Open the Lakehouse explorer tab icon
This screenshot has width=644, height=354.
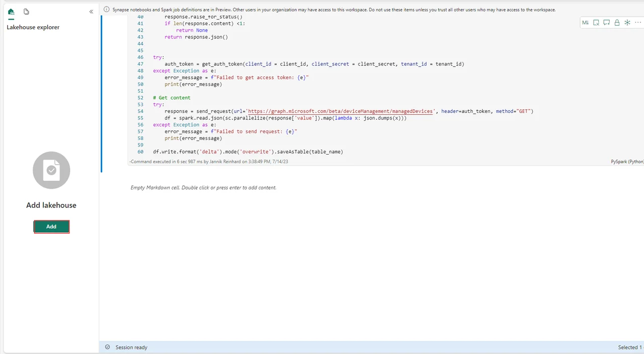(x=11, y=12)
